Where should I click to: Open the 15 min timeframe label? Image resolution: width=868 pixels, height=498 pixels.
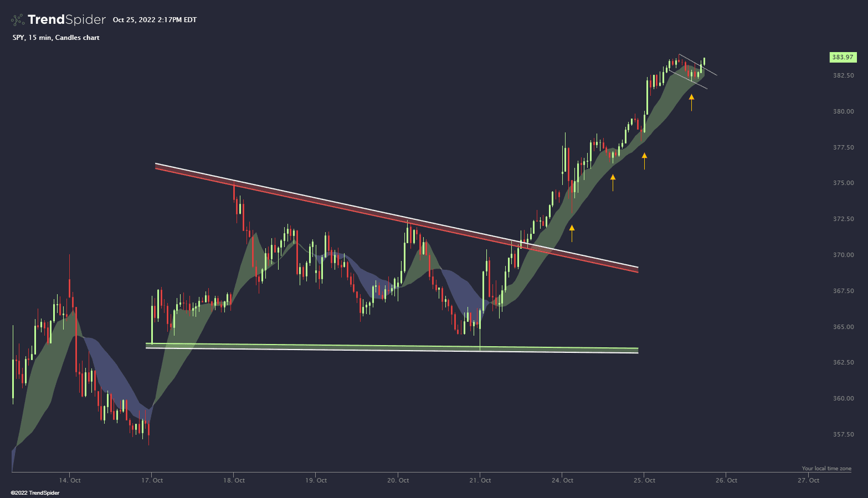41,37
